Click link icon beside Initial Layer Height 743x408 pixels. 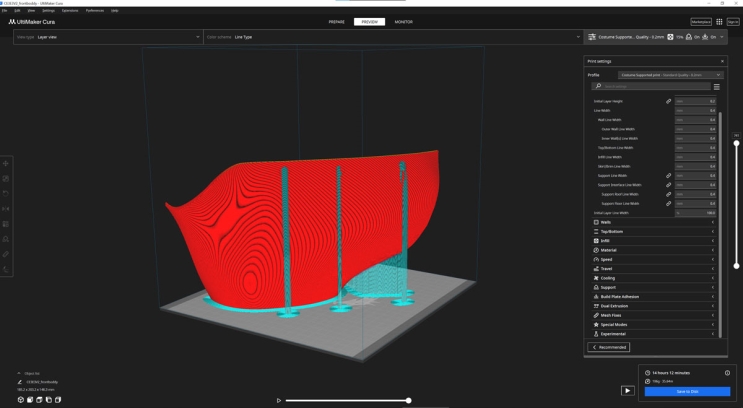pos(669,101)
